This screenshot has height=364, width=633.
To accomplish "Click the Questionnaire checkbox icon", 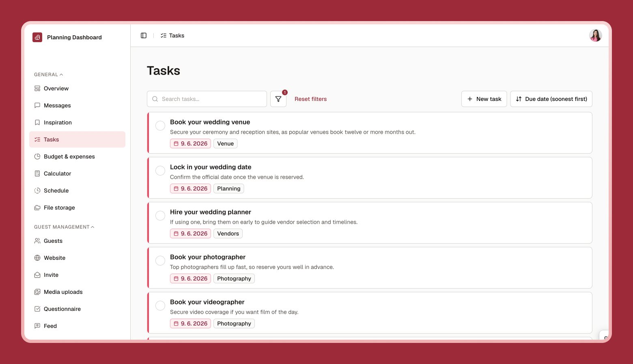I will coord(37,309).
